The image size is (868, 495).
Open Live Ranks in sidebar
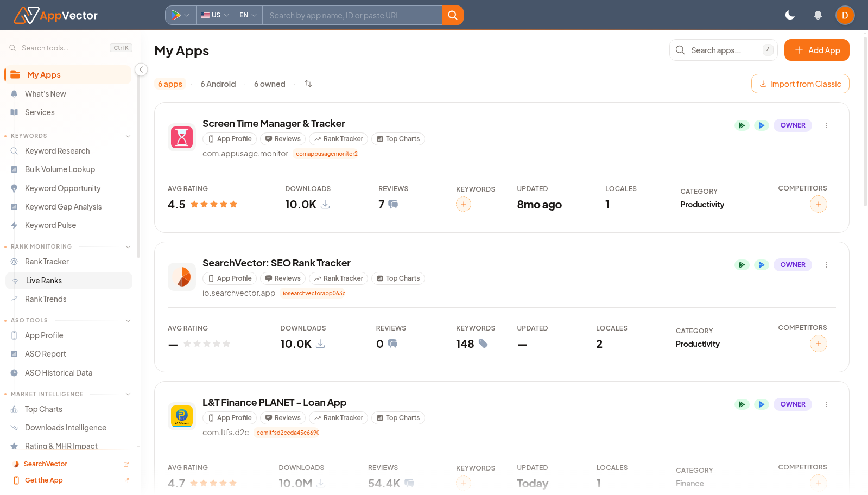click(68, 281)
